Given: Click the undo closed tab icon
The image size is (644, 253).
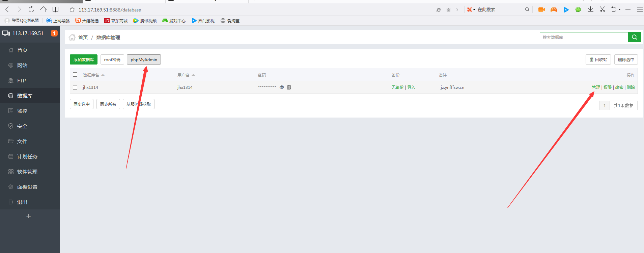Looking at the screenshot, I should (614, 9).
